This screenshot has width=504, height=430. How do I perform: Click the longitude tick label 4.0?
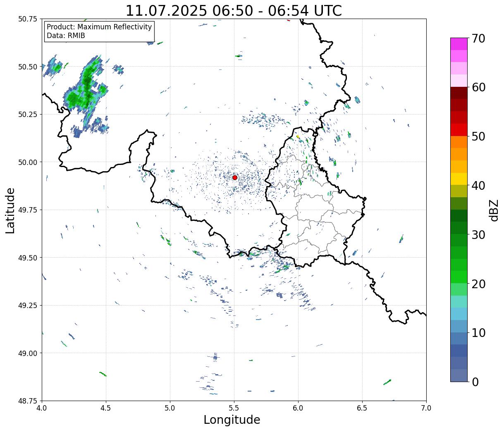(x=42, y=408)
